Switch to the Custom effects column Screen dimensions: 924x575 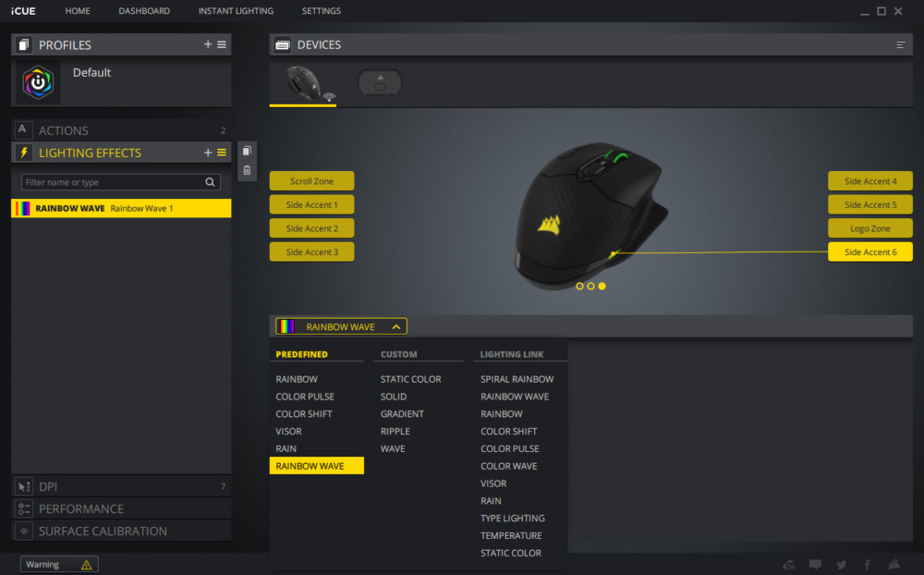(x=398, y=354)
